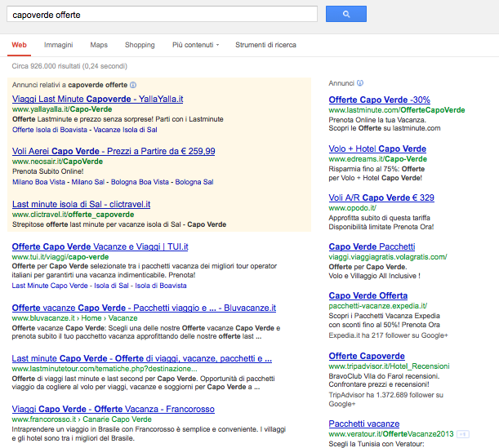Image resolution: width=499 pixels, height=448 pixels.
Task: Click the 'www.veratour.it/OfferteVacanze2013' URL text
Action: click(391, 434)
